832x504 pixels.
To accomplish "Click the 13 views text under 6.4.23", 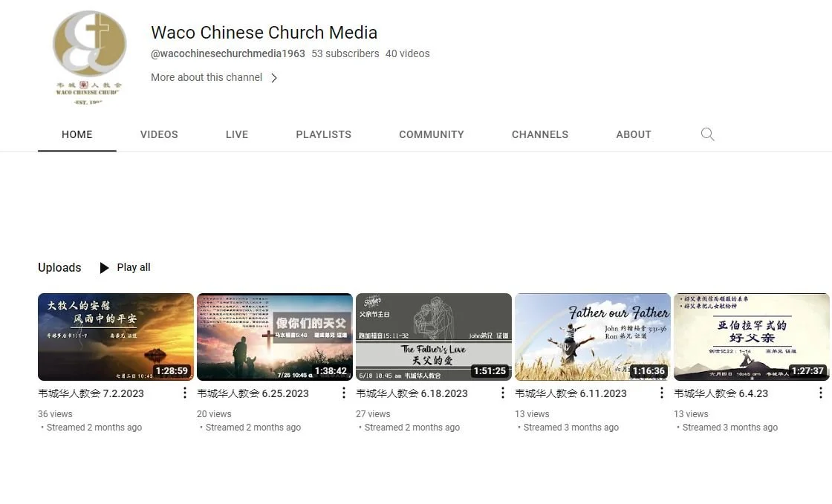I will (691, 414).
